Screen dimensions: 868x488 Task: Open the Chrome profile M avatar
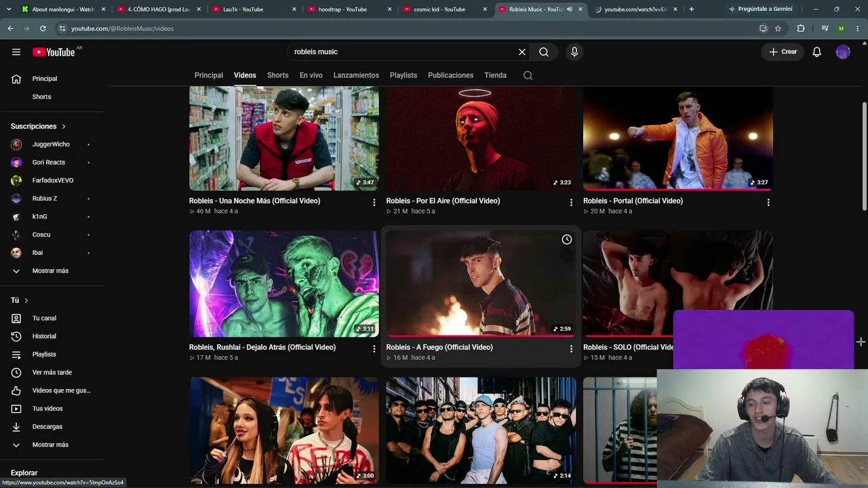point(842,28)
